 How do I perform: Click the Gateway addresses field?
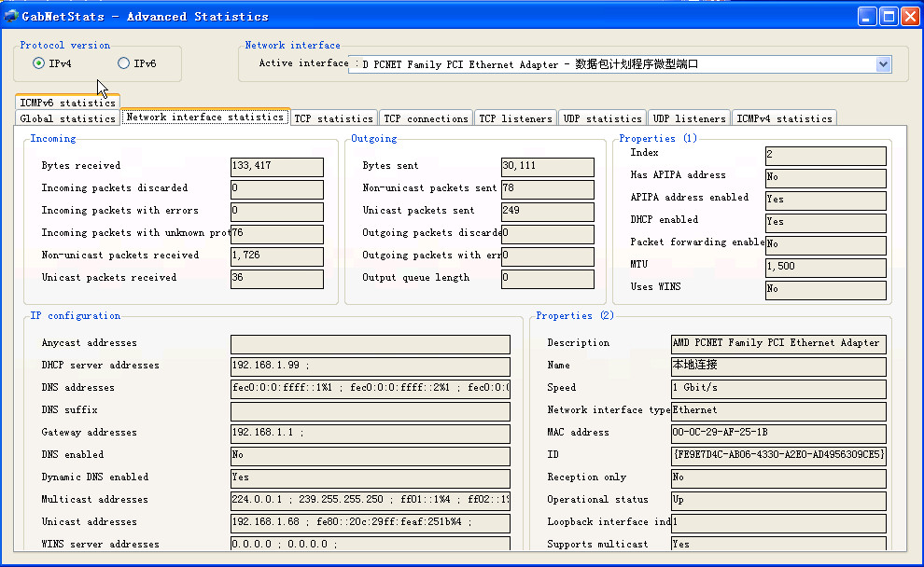tap(370, 433)
